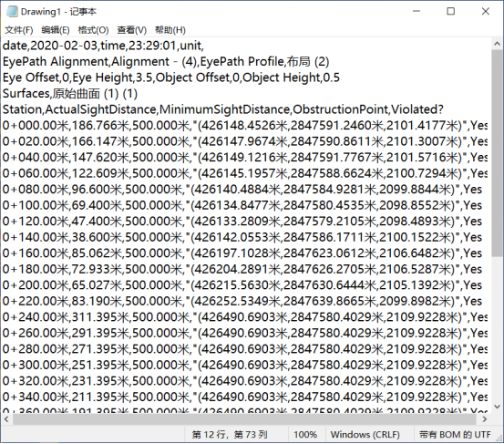The image size is (504, 444).
Task: Click Windows (CRLF) in status bar
Action: click(365, 435)
